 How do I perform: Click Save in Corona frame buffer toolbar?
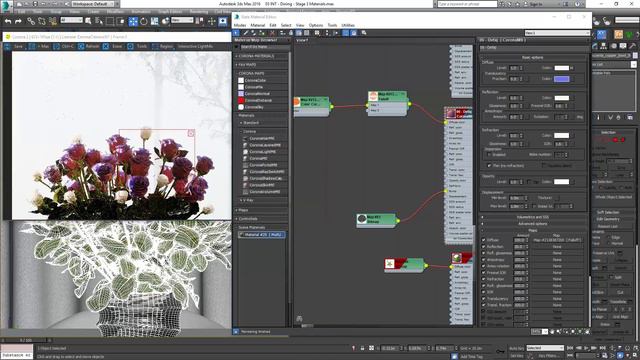coord(14,47)
